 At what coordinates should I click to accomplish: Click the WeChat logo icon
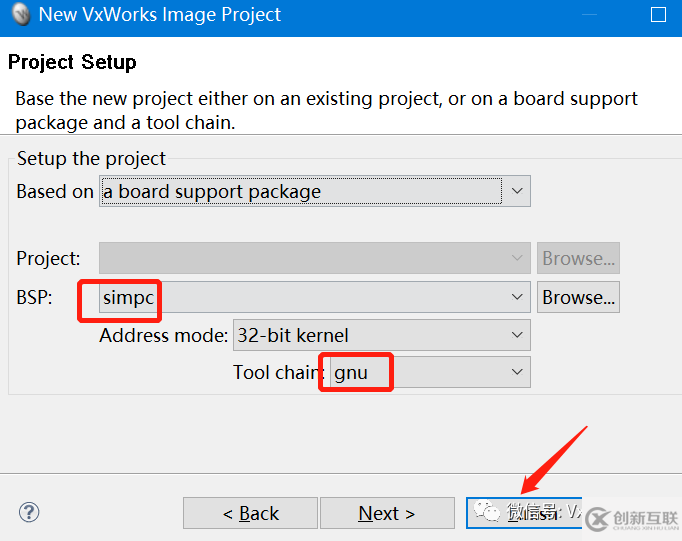pos(487,511)
